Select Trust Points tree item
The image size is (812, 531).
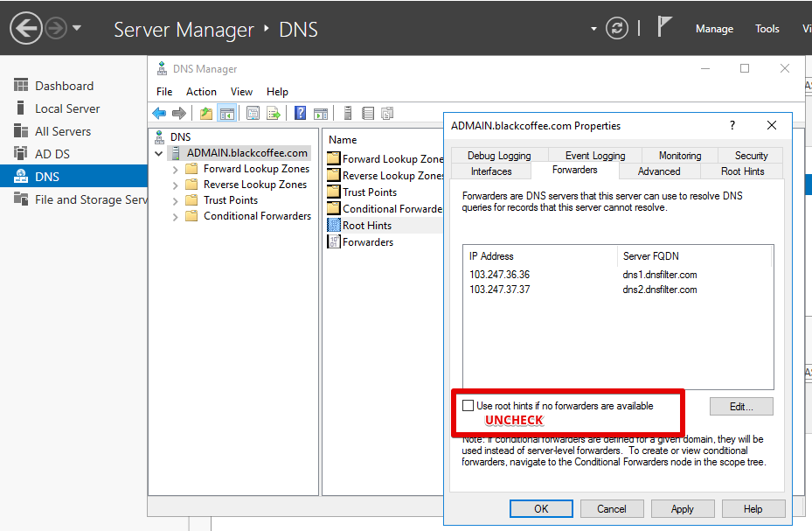point(231,200)
